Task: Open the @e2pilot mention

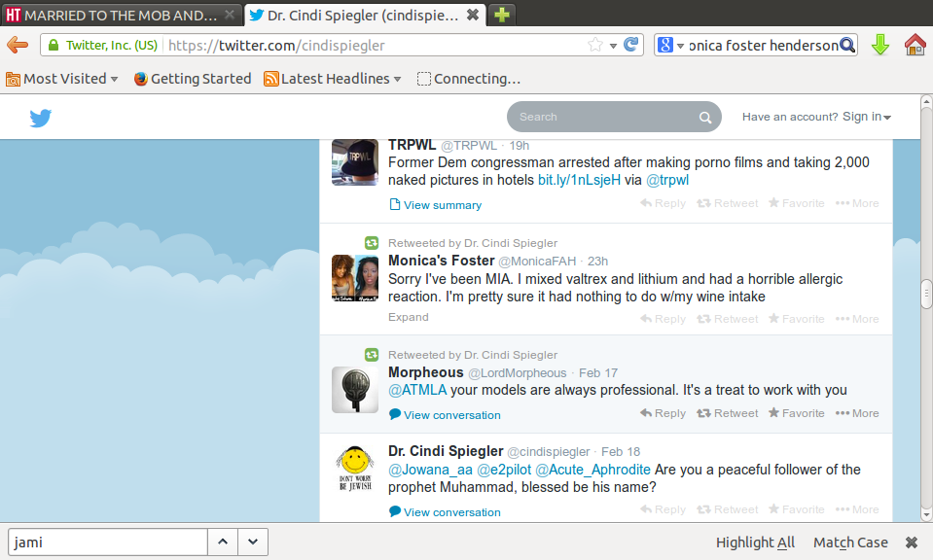Action: point(503,470)
